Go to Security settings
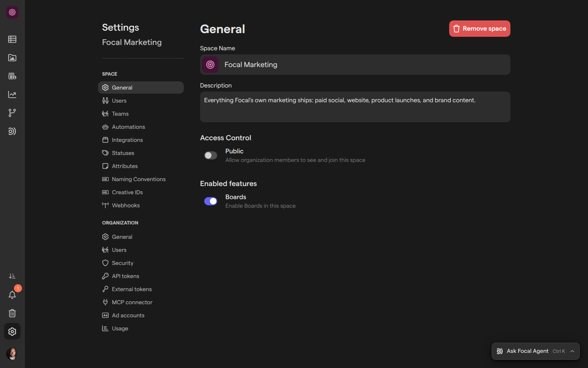The height and width of the screenshot is (368, 588). point(141,263)
